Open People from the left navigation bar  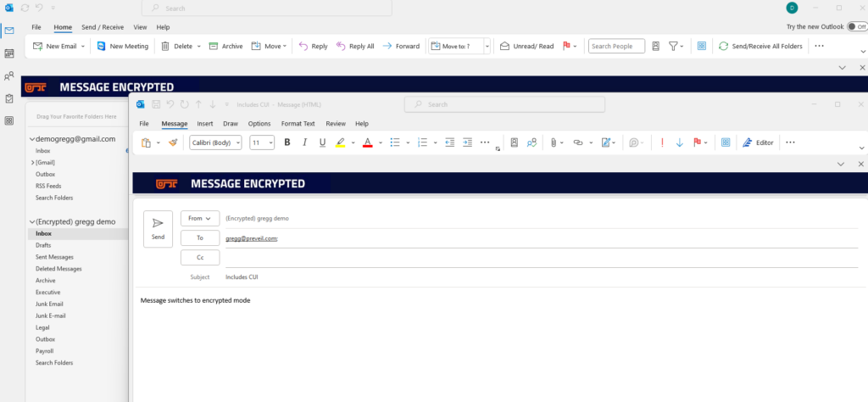point(8,75)
